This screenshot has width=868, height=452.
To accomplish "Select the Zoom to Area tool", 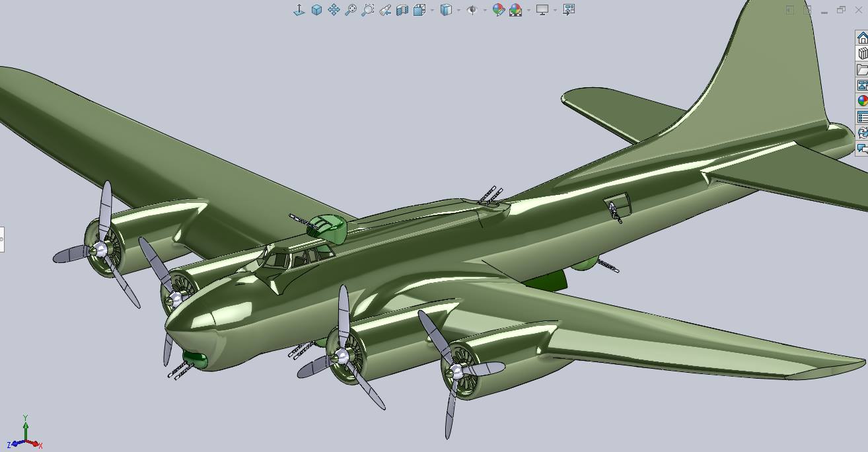I will pyautogui.click(x=368, y=10).
